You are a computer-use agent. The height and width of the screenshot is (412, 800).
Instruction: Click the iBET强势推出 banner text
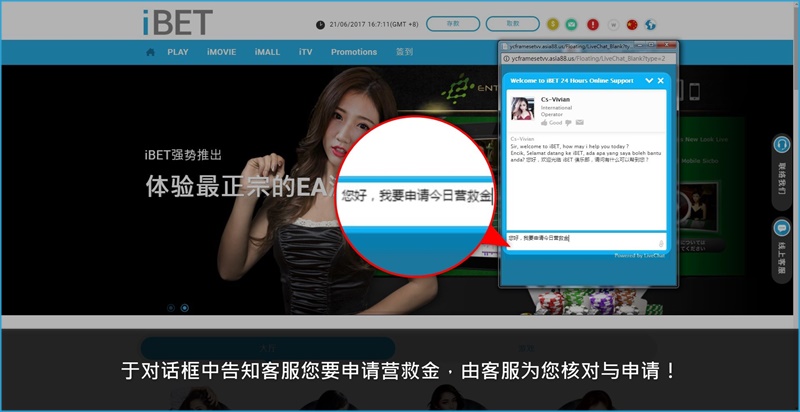click(x=183, y=155)
